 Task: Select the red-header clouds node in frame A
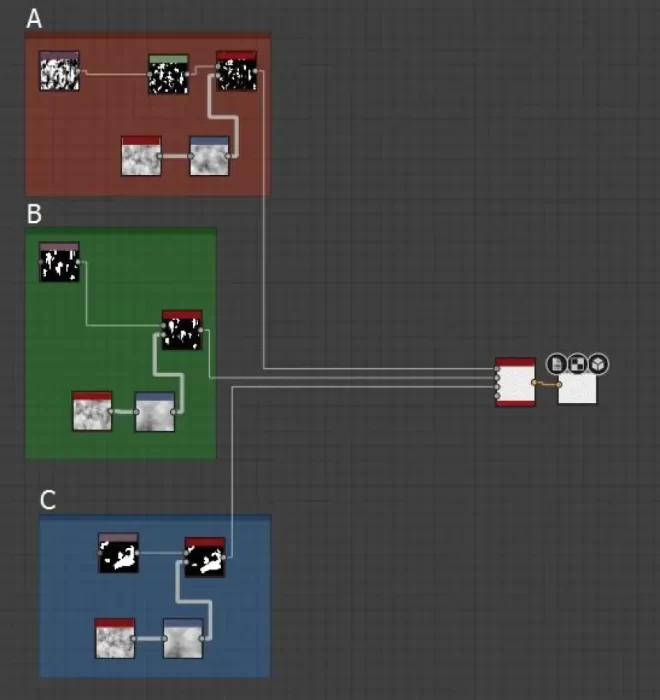(x=141, y=156)
